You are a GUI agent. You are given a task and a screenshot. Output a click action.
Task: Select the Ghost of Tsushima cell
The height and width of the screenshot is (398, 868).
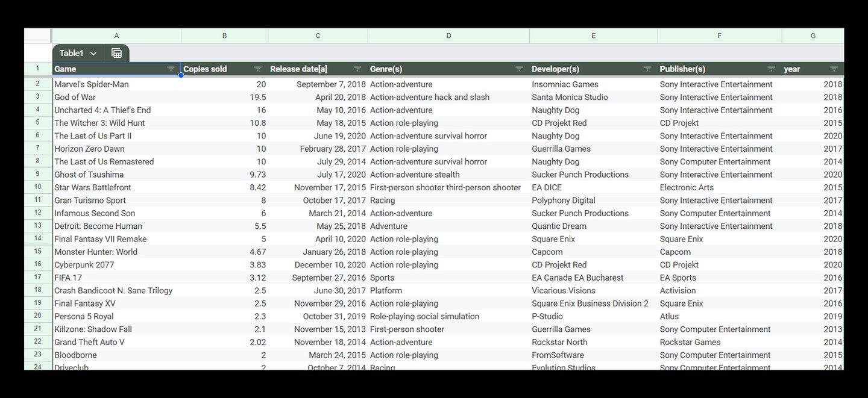[x=116, y=175]
